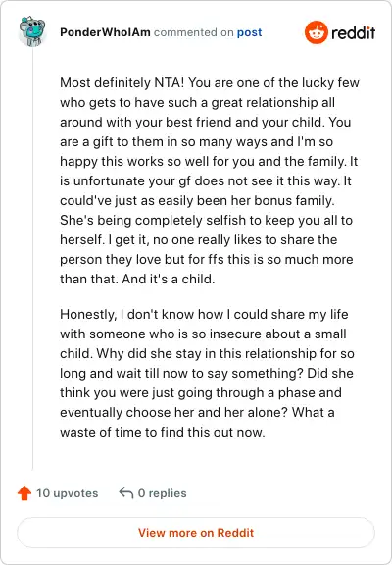Click the line "eventually choose her and her alone?"
The height and width of the screenshot is (565, 392).
coord(173,412)
